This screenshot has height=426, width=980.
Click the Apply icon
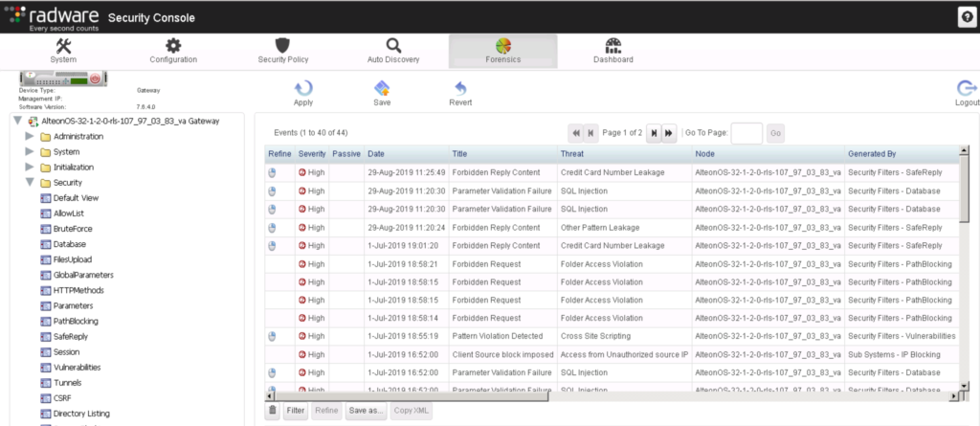click(x=303, y=89)
